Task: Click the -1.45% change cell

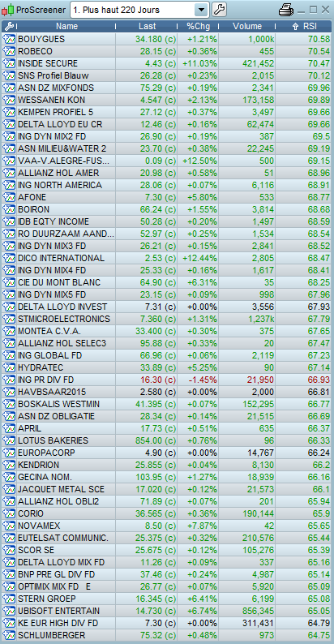Action: coord(203,380)
